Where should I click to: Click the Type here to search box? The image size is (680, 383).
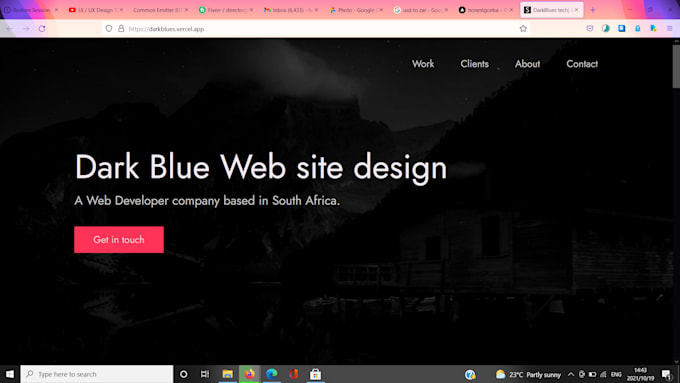pyautogui.click(x=97, y=374)
